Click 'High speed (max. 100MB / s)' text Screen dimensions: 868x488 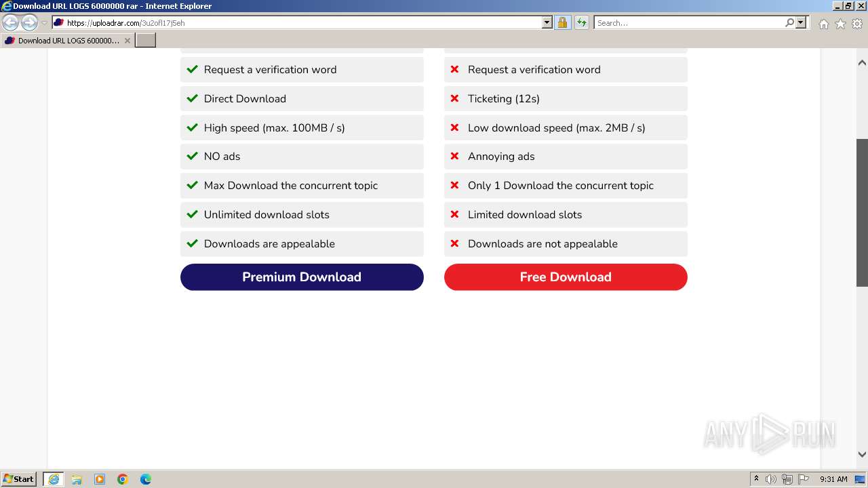click(x=275, y=128)
